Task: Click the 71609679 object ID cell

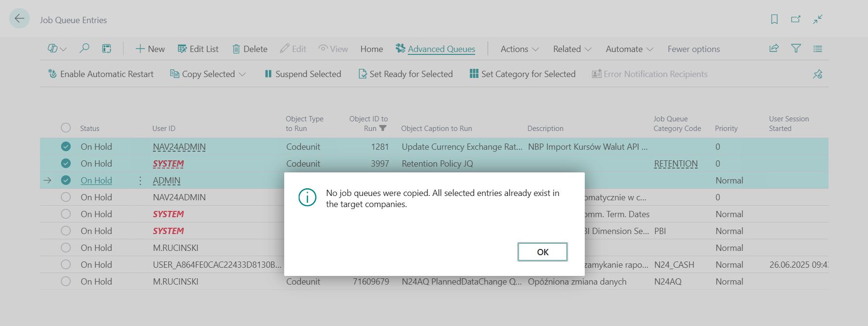Action: point(371,281)
